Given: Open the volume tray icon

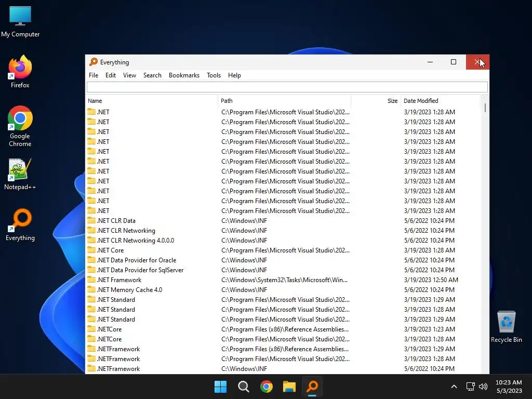Looking at the screenshot, I should tap(483, 387).
